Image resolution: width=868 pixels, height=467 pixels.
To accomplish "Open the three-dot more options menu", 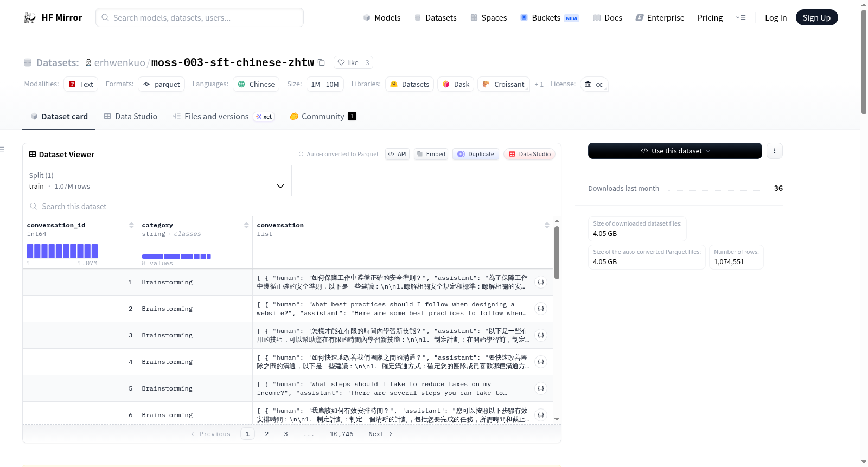I will [775, 151].
